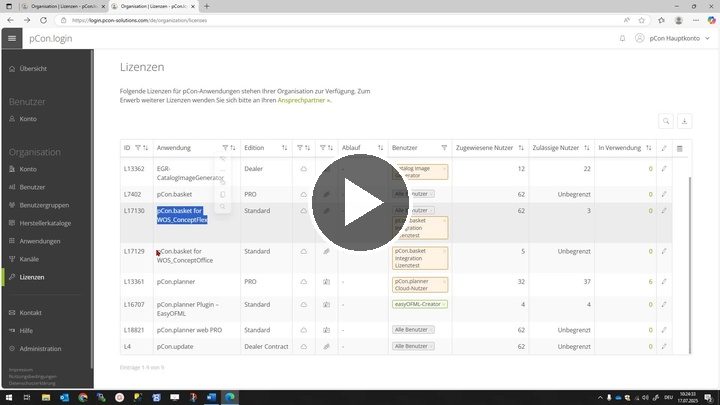Open Konto under Benutzer section
Image resolution: width=720 pixels, height=405 pixels.
click(x=28, y=119)
